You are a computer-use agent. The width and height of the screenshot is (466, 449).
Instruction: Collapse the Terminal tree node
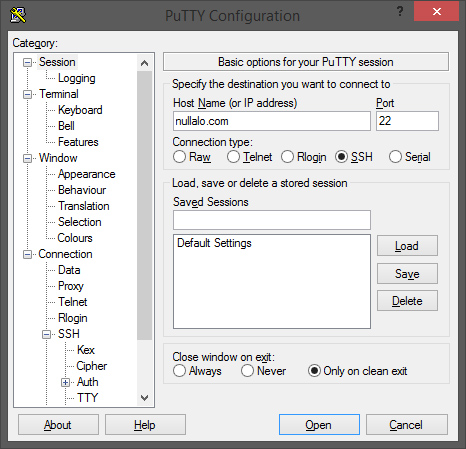tap(27, 94)
